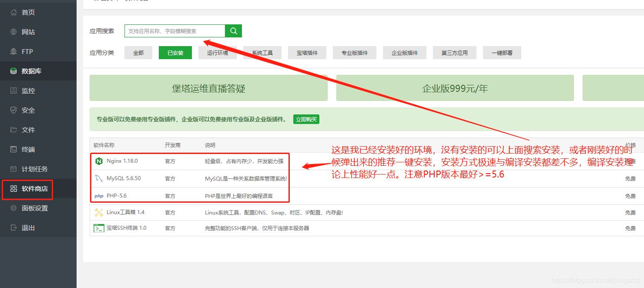Viewport: 644px width, 288px height.
Task: Select the 全部 category tab
Action: [138, 53]
